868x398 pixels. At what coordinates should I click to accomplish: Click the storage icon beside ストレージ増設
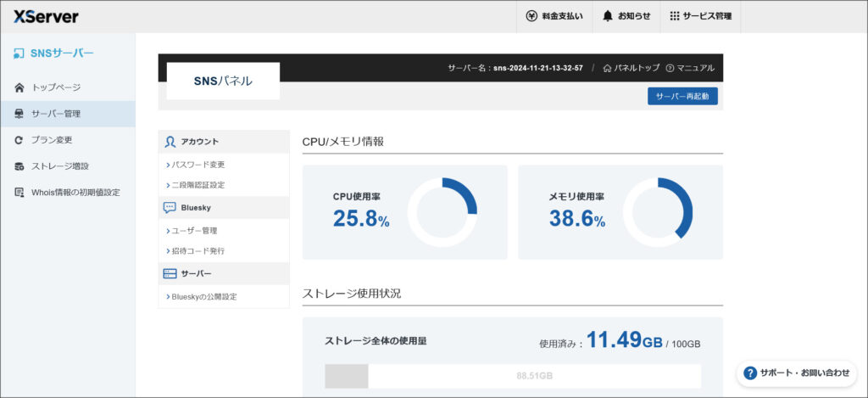(x=19, y=166)
